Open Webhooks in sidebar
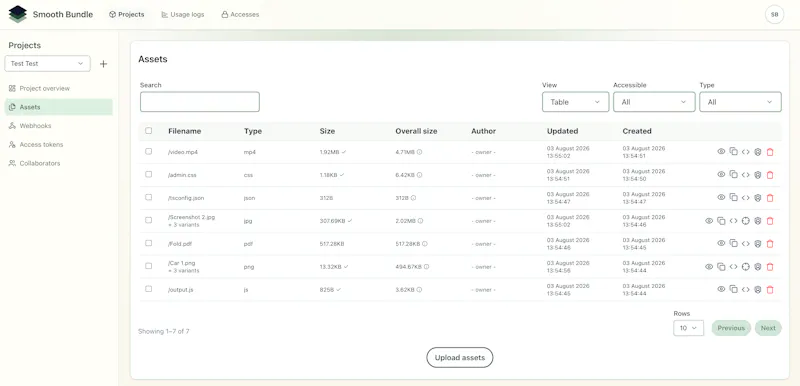Viewport: 800px width, 386px height. click(x=59, y=125)
